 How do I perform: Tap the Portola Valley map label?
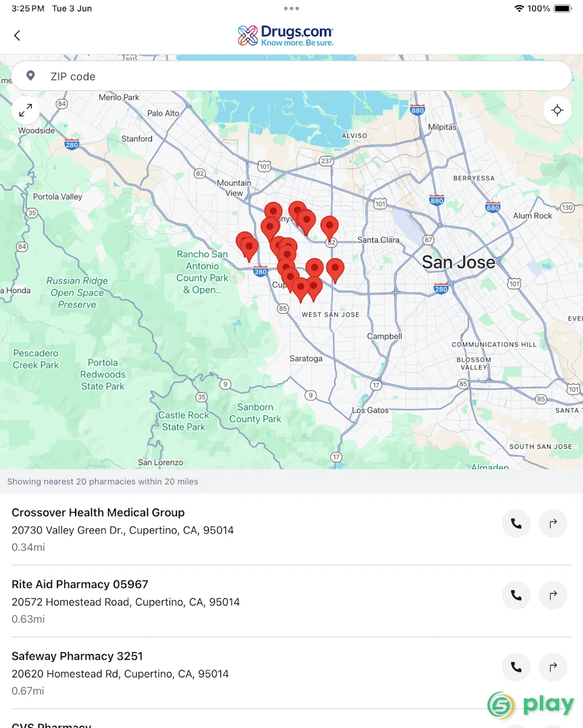click(x=58, y=197)
